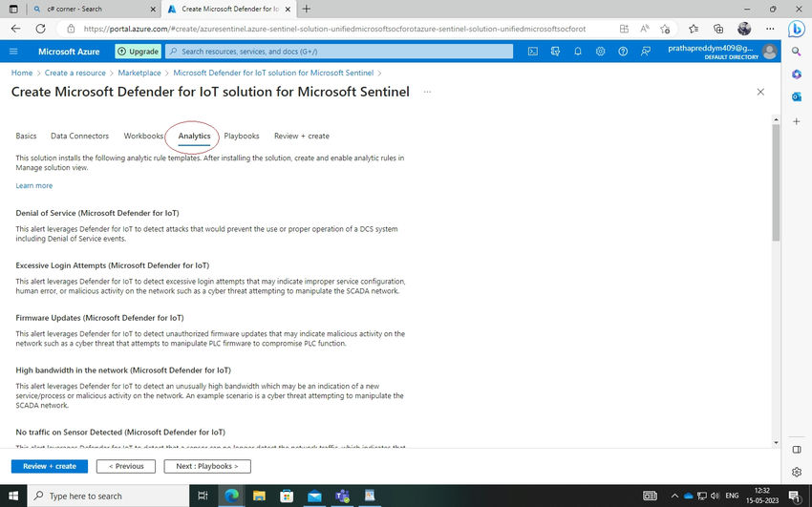Switch to the Basics tab

click(x=26, y=137)
